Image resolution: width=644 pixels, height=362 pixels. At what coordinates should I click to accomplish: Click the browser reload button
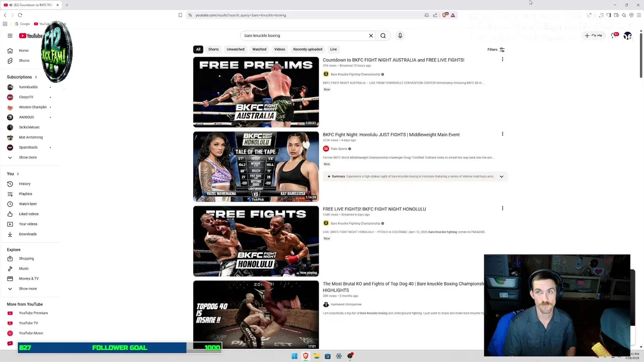20,15
